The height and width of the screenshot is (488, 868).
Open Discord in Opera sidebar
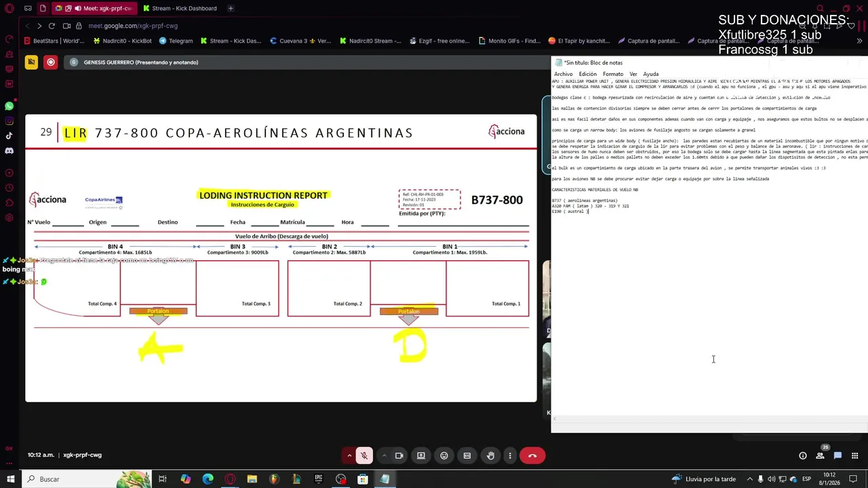tap(9, 151)
